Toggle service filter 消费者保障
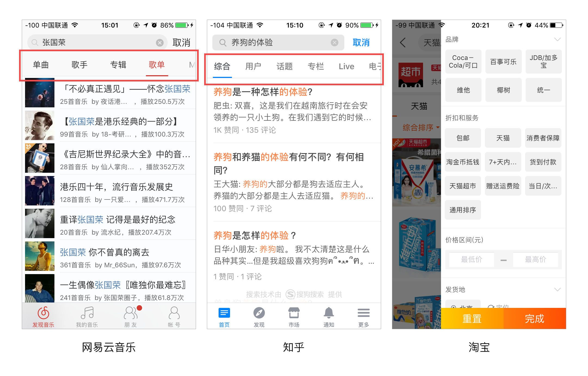This screenshot has height=376, width=588. [x=543, y=138]
